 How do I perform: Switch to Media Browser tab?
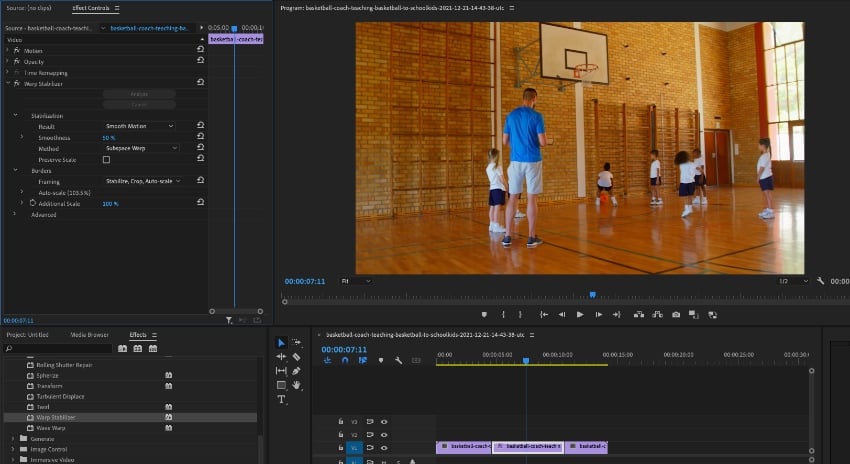pos(89,334)
